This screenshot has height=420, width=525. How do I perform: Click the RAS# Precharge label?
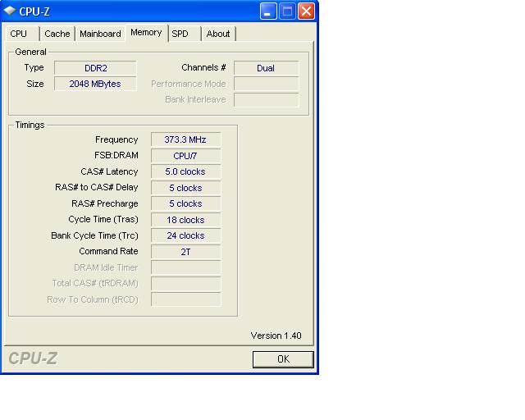pos(105,203)
